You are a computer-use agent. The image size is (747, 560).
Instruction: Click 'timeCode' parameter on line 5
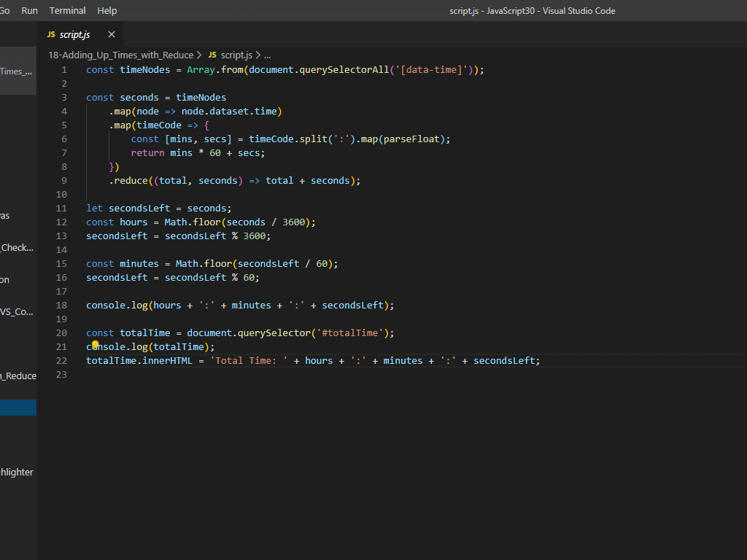pyautogui.click(x=158, y=125)
